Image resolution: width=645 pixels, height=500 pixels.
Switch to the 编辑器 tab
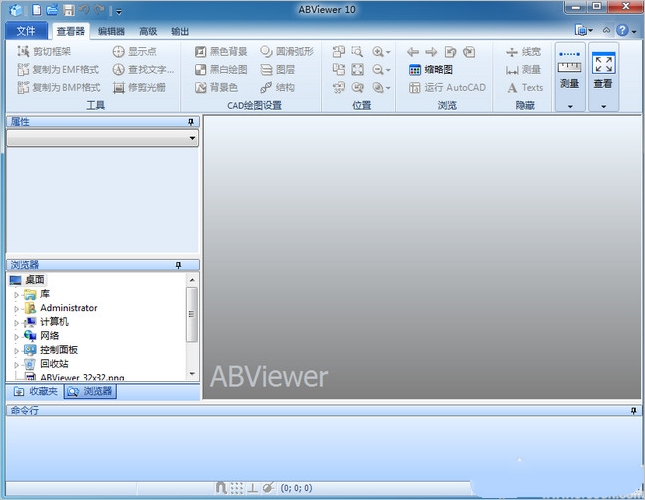click(111, 31)
